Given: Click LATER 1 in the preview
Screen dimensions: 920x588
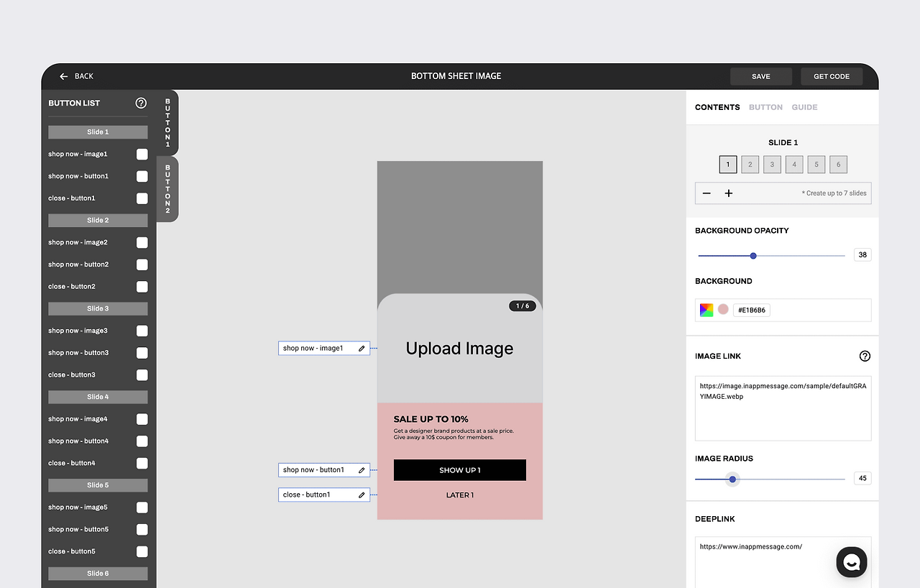Looking at the screenshot, I should pyautogui.click(x=460, y=495).
